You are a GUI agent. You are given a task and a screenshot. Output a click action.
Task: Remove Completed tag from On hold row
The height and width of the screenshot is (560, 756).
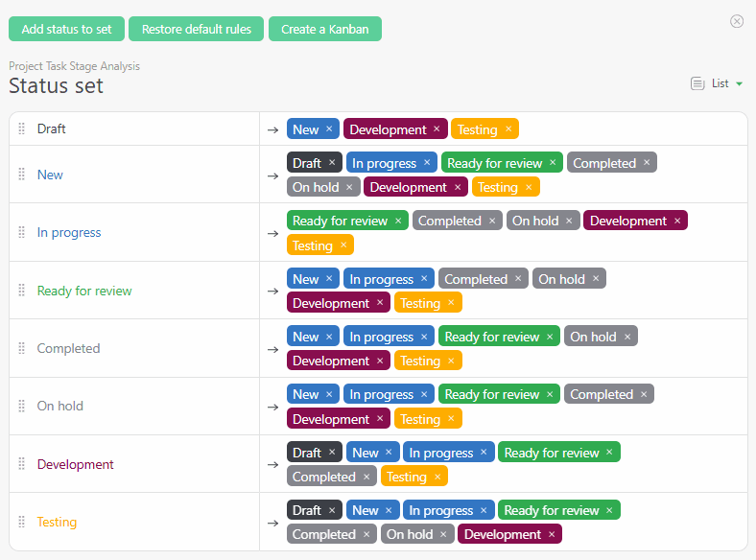(x=644, y=394)
